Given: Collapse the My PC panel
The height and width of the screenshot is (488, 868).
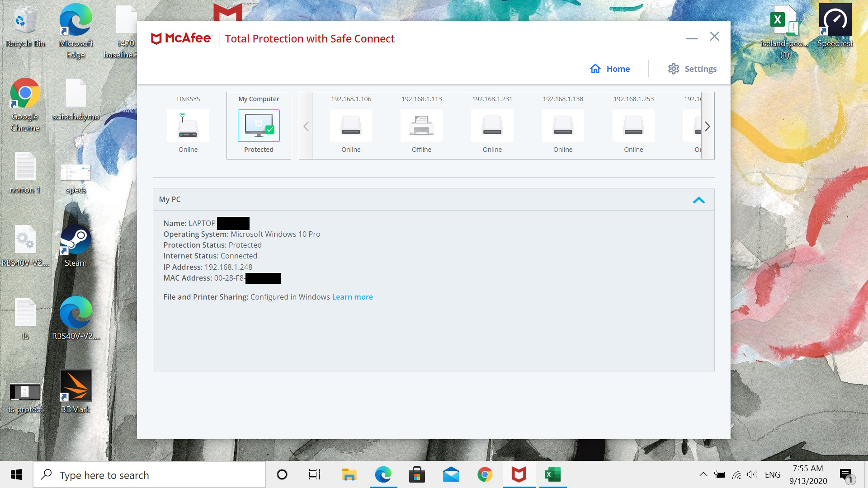Looking at the screenshot, I should pyautogui.click(x=698, y=200).
